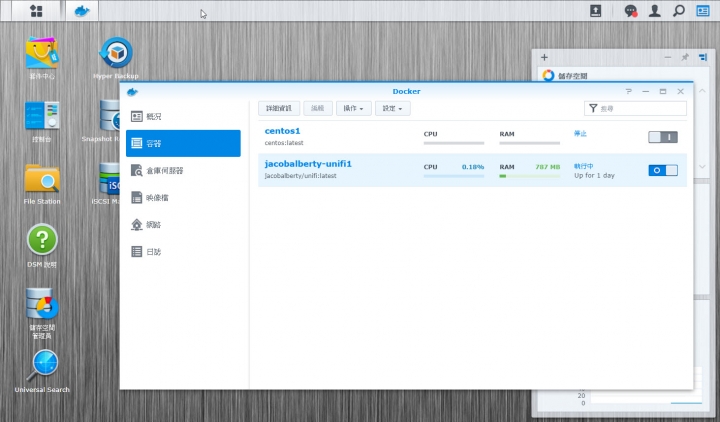
Task: Select the jacobalberty-unifi1 container name
Action: pyautogui.click(x=308, y=164)
